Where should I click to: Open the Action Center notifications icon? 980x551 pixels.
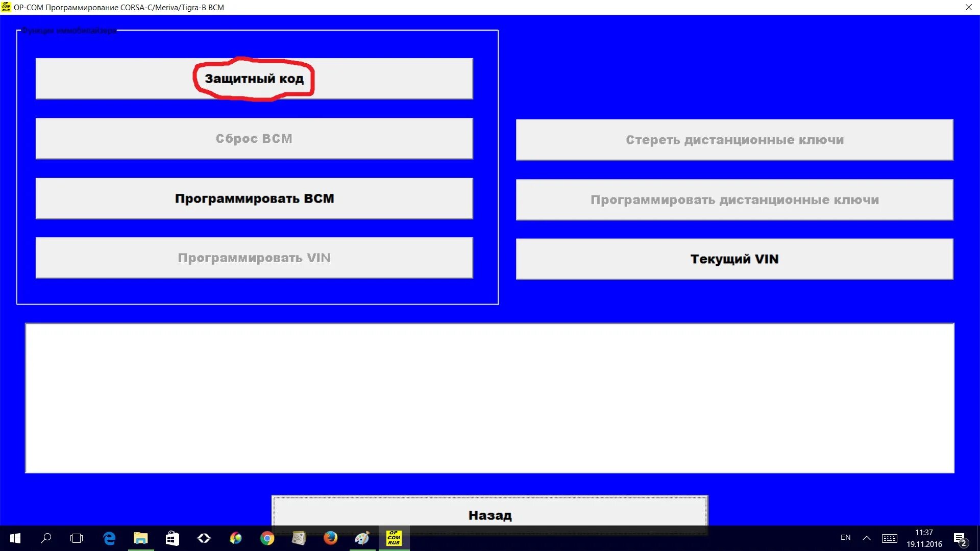960,539
